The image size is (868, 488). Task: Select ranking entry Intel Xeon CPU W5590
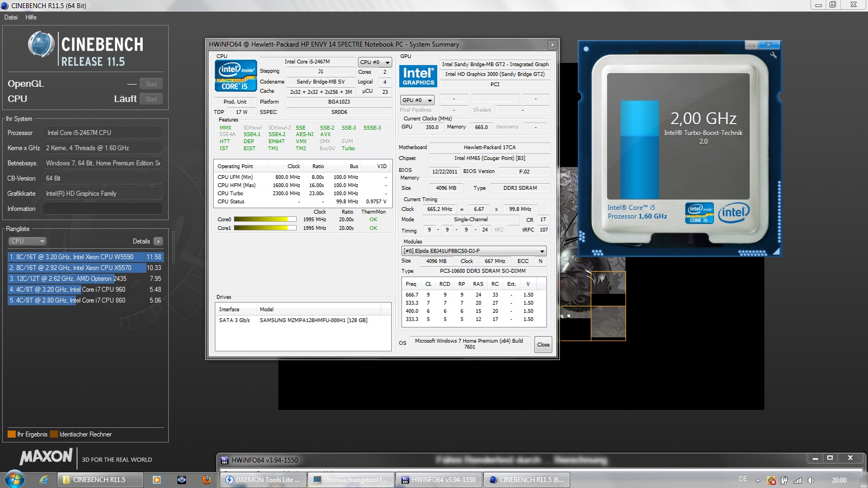coord(85,257)
